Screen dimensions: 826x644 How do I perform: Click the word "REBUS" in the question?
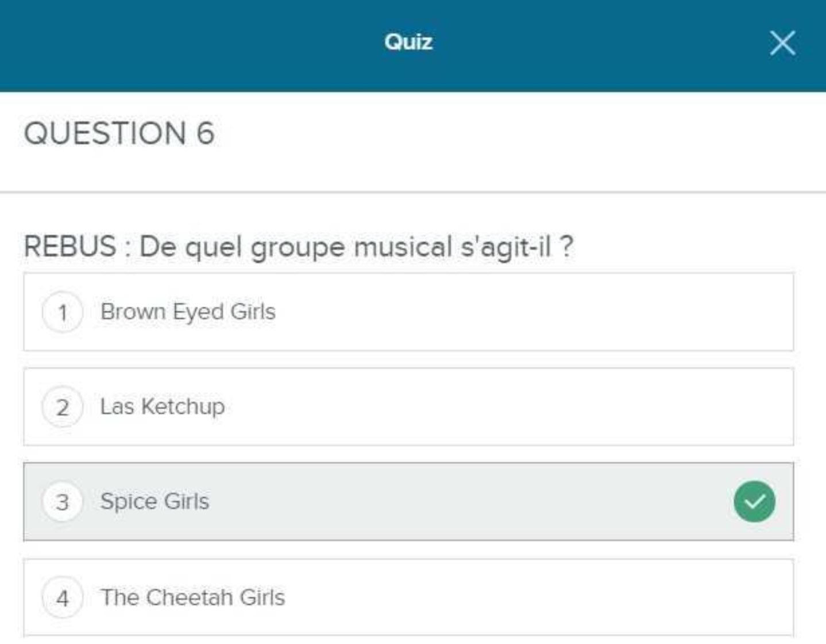coord(70,247)
